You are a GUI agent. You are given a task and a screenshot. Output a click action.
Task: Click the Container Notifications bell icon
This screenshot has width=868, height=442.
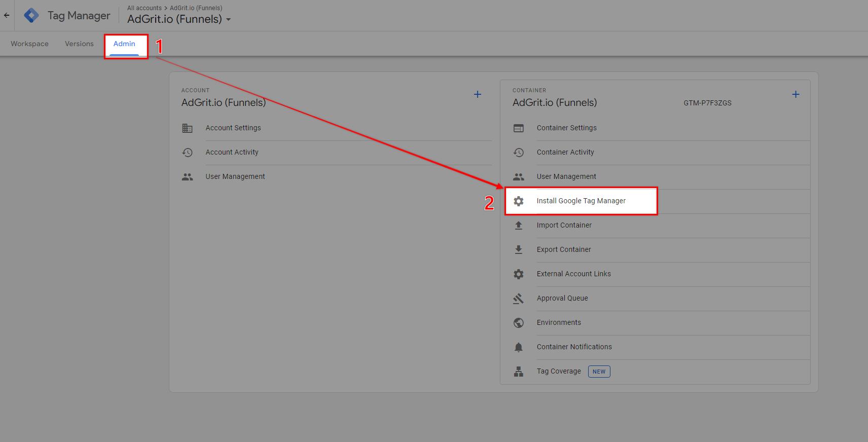[x=518, y=347]
